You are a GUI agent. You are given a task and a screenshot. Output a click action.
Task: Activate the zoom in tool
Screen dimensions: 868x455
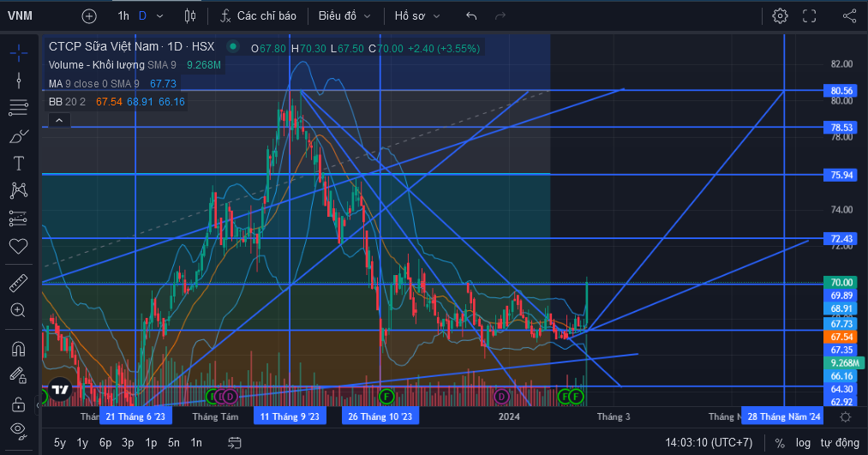pos(18,310)
